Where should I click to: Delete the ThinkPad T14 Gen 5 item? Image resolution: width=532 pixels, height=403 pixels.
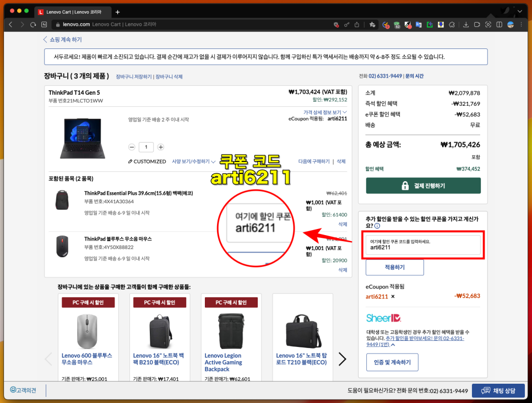click(341, 161)
